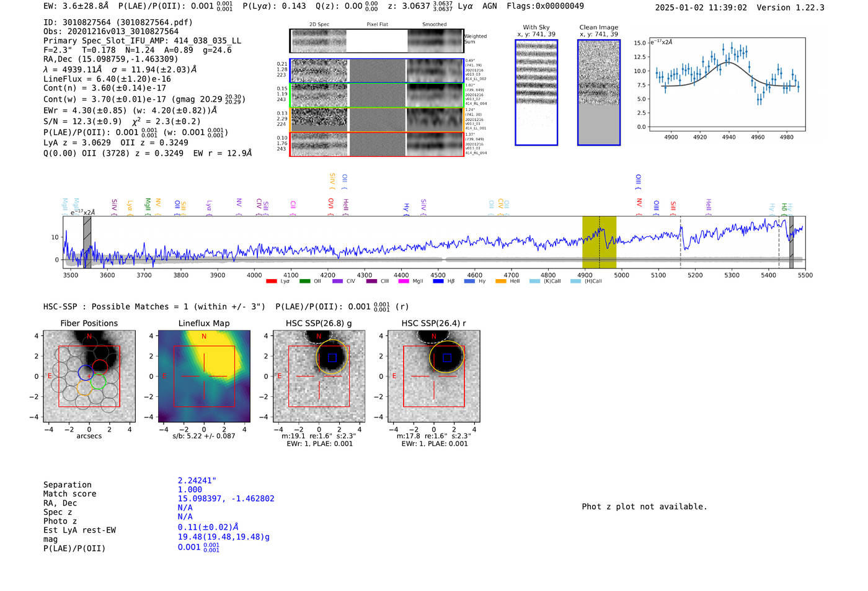The image size is (868, 591).
Task: Click the yellow highlighted band in the spectrum
Action: (599, 242)
